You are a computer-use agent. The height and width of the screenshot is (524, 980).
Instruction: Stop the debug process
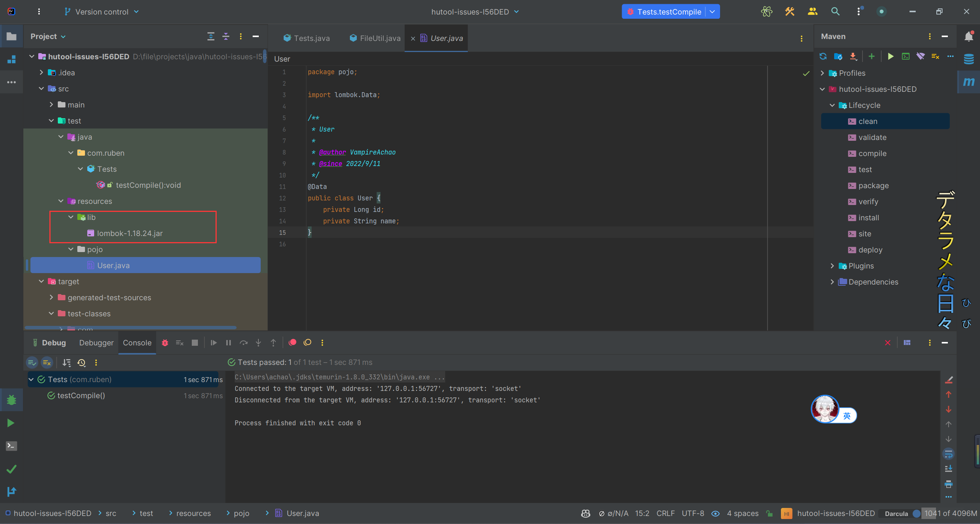pos(195,343)
